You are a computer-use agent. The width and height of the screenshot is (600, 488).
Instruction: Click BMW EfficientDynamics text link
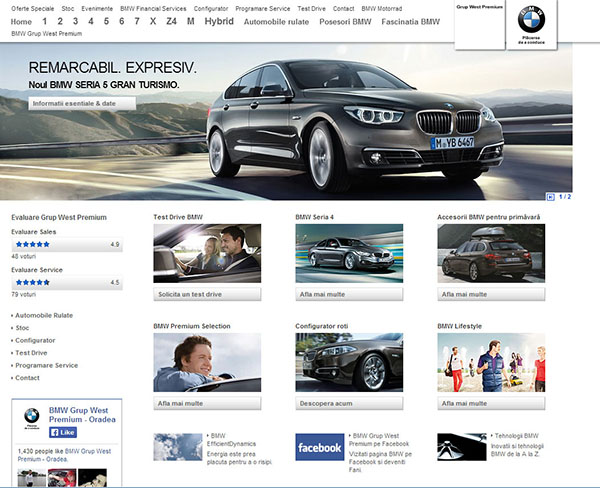click(232, 440)
